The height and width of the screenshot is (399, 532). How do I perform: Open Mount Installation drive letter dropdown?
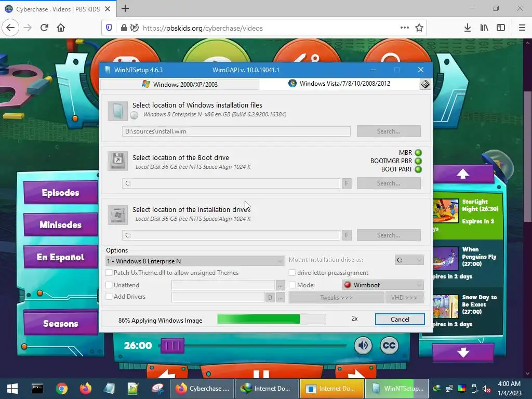[409, 260]
